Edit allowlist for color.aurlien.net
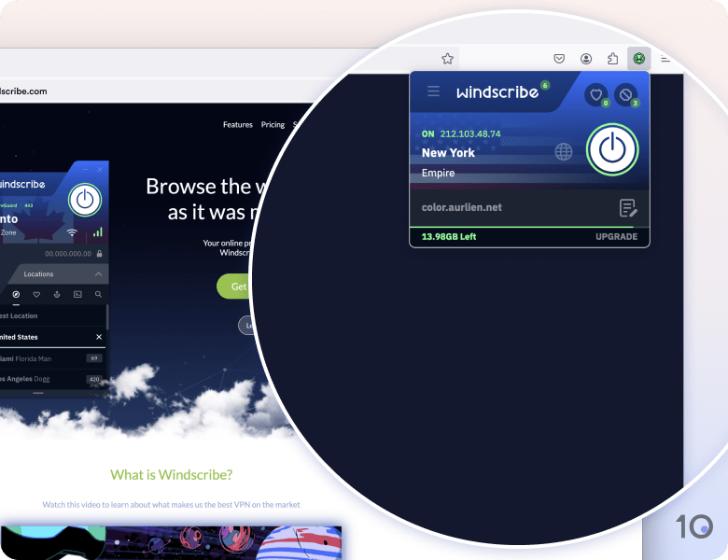 (628, 207)
